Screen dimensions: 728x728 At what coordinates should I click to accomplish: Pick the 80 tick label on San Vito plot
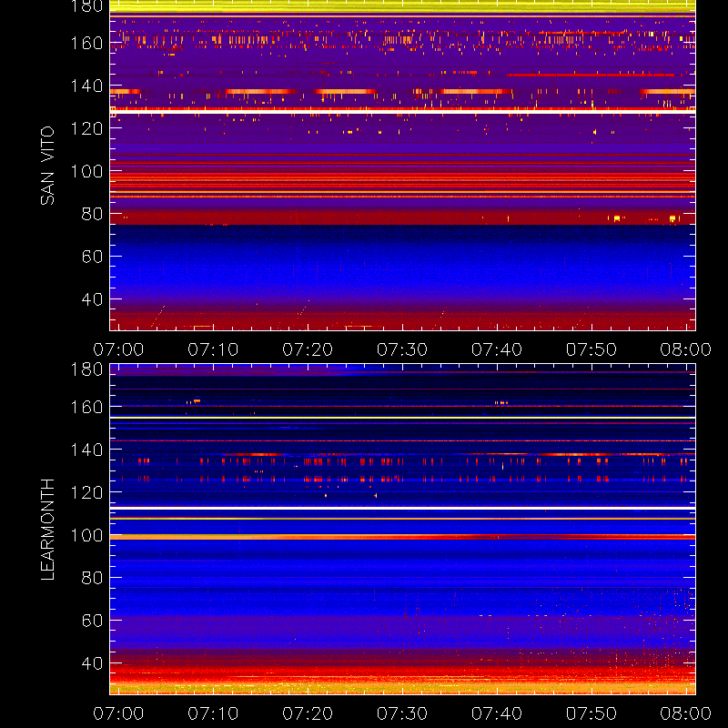pyautogui.click(x=92, y=214)
